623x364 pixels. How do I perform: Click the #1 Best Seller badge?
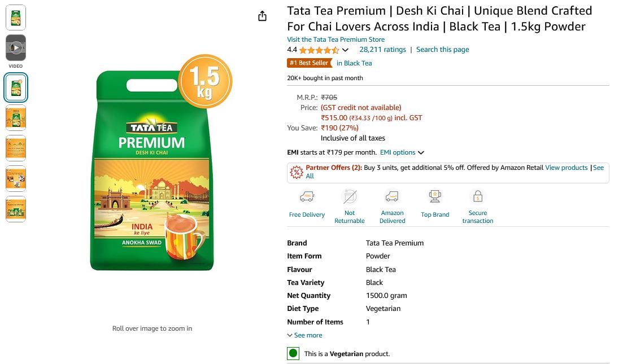[309, 63]
